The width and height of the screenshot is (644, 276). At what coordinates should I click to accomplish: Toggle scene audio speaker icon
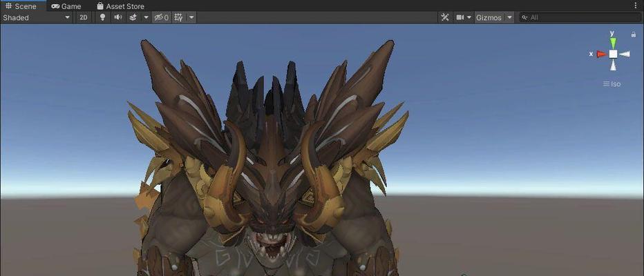coord(118,17)
